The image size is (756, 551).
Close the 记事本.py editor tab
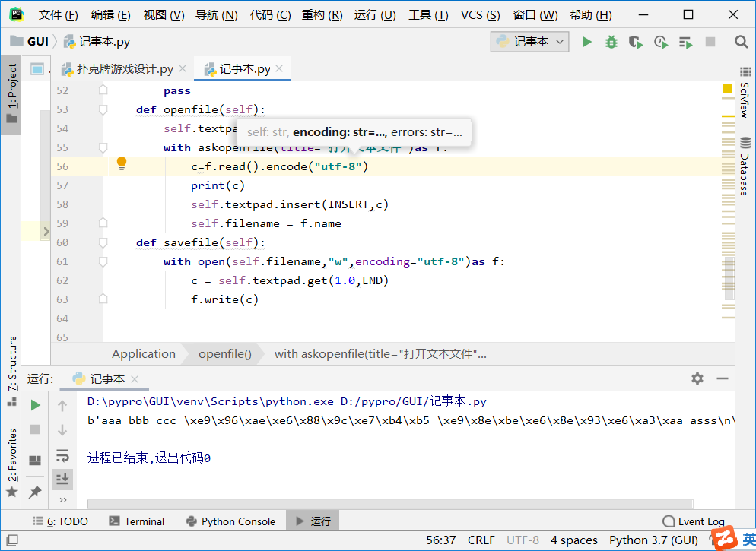[279, 68]
